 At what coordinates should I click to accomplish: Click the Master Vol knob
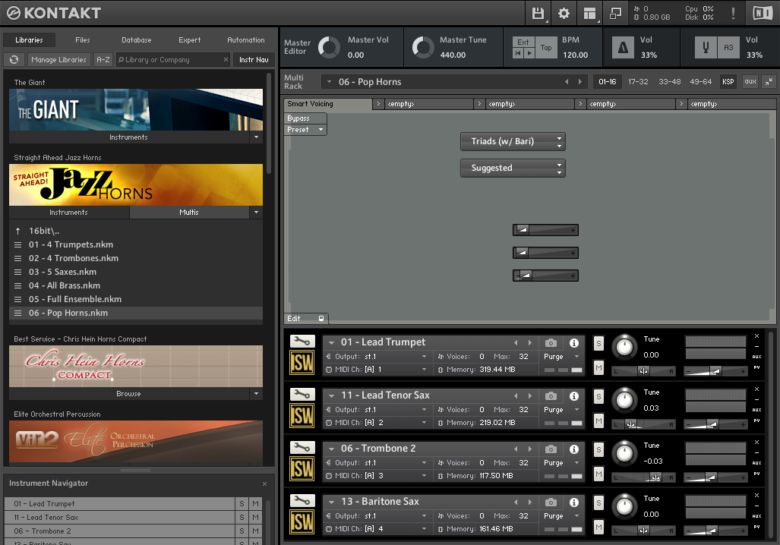coord(328,48)
